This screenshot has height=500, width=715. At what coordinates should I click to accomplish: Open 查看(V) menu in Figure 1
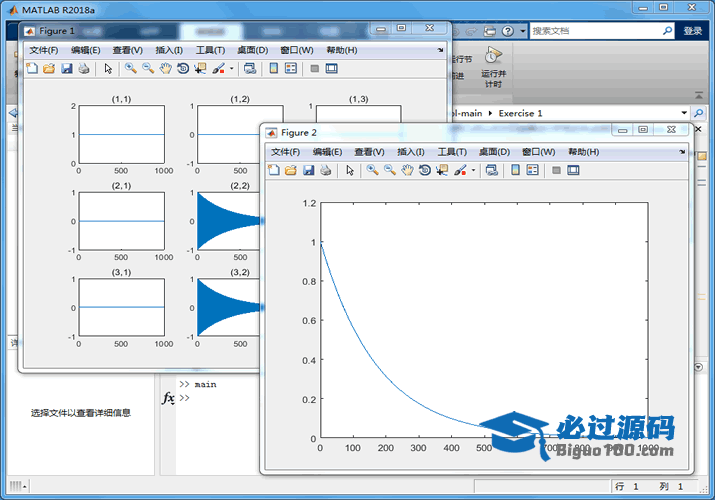[128, 50]
